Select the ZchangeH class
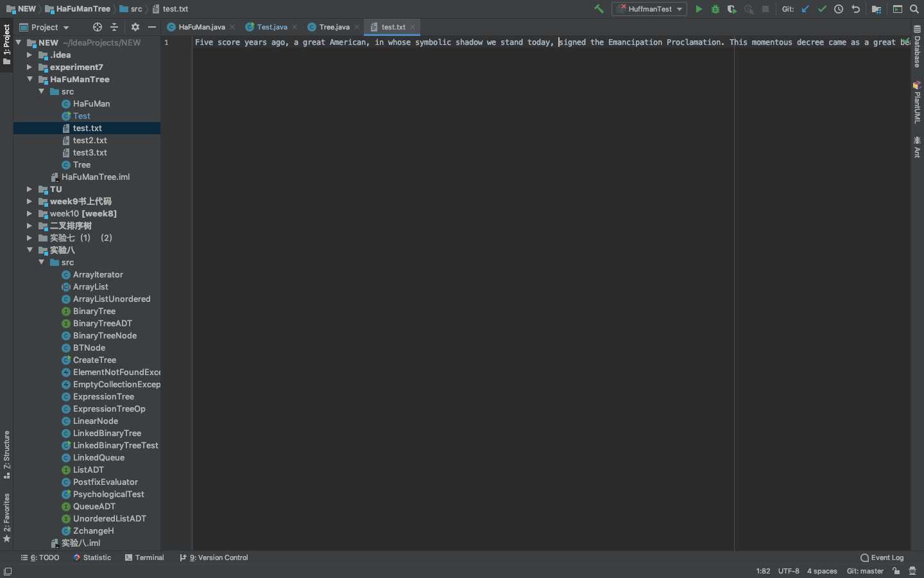This screenshot has height=578, width=924. [x=93, y=531]
